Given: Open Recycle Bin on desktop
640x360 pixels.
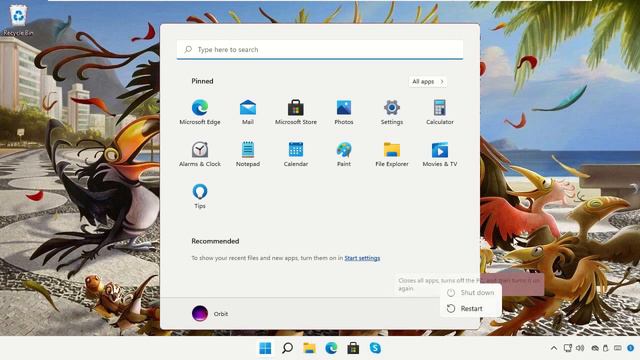Looking at the screenshot, I should click(18, 20).
